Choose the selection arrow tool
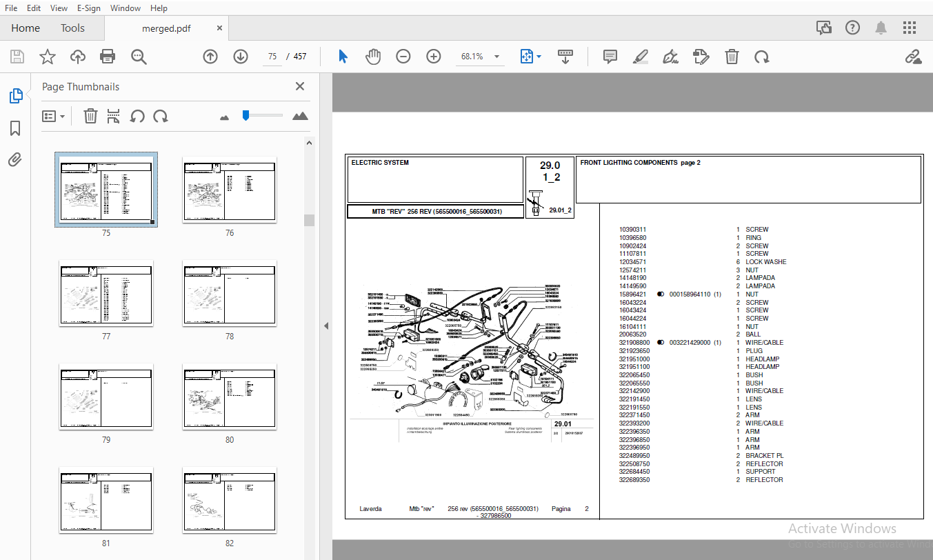The image size is (933, 560). 343,57
